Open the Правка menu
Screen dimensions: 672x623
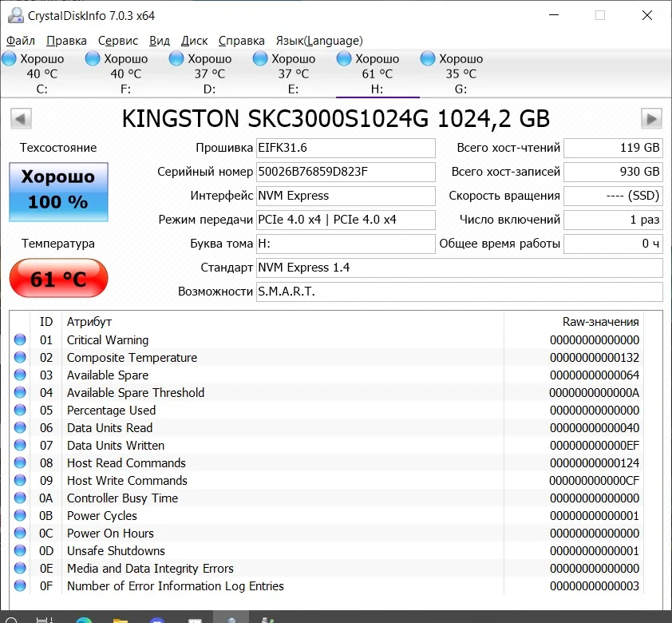(66, 41)
